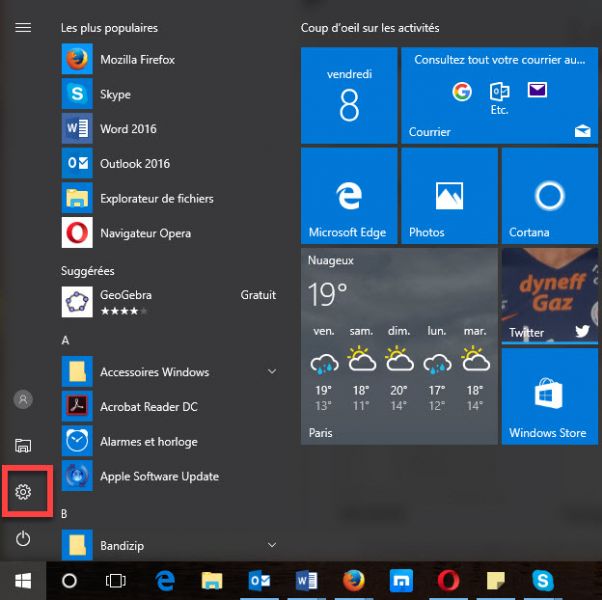Open the Cortana tile
The width and height of the screenshot is (602, 600).
click(550, 196)
